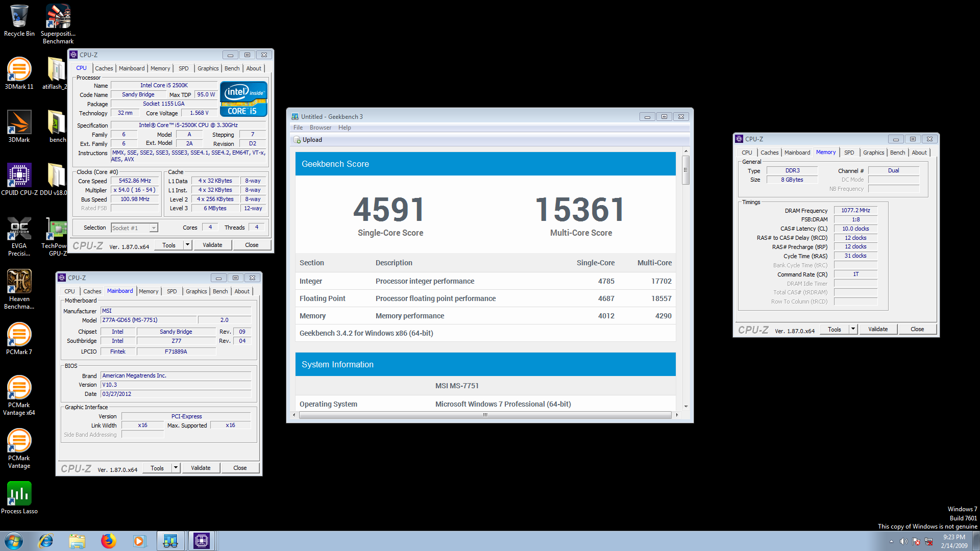Click Tools button in Mainboard CPU-Z window
The width and height of the screenshot is (980, 551).
coord(157,468)
